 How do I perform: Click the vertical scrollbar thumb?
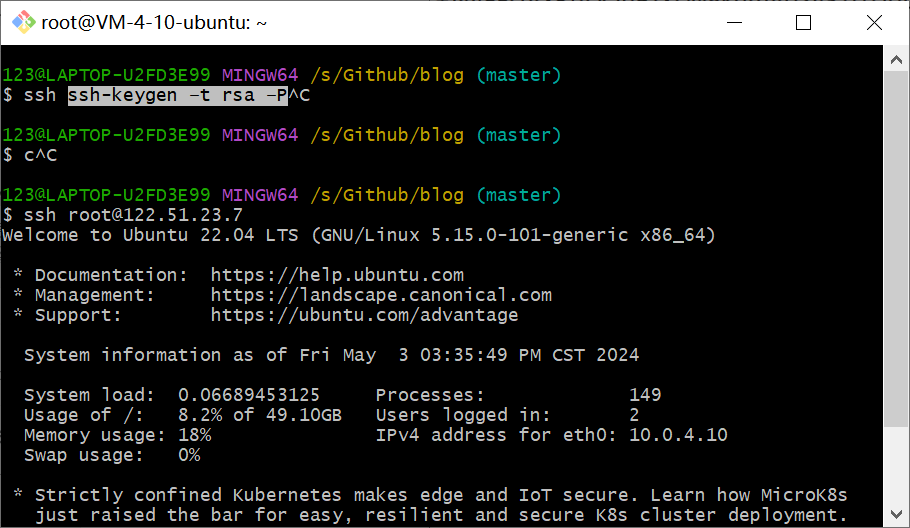click(897, 280)
